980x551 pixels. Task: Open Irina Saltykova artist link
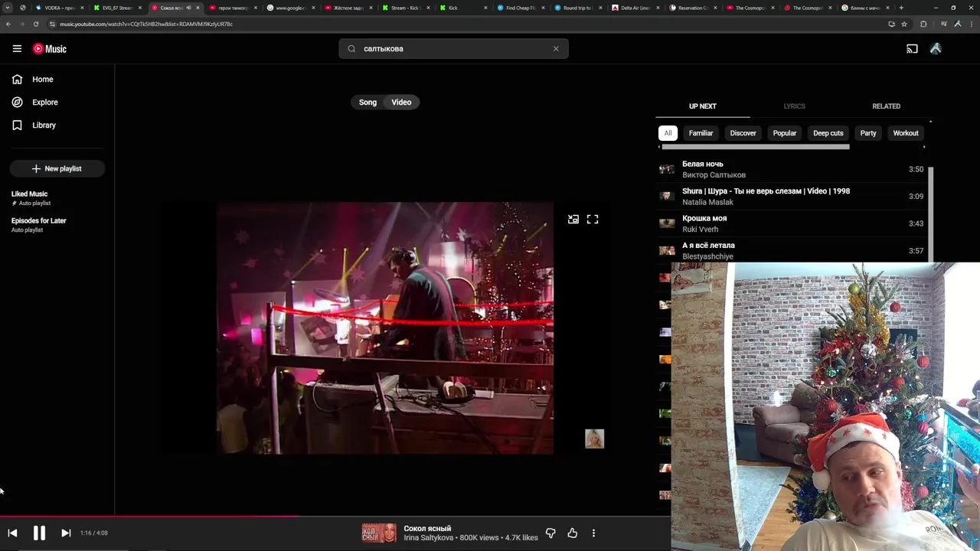click(428, 538)
